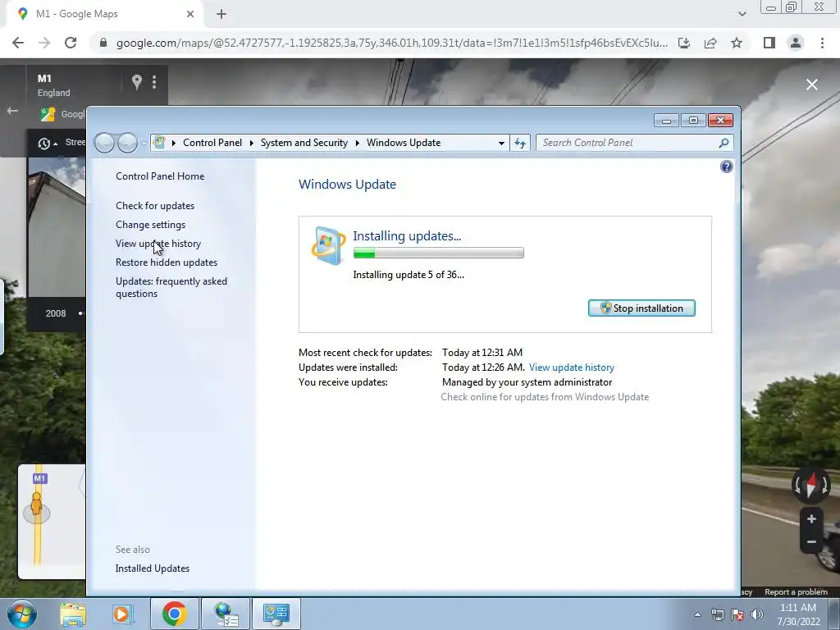Image resolution: width=840 pixels, height=630 pixels.
Task: Click the volume speaker tray icon
Action: tap(757, 614)
